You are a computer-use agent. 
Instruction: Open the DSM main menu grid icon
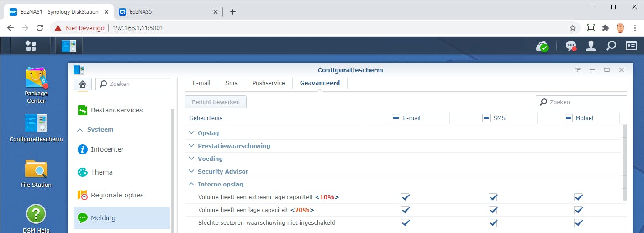click(x=31, y=46)
